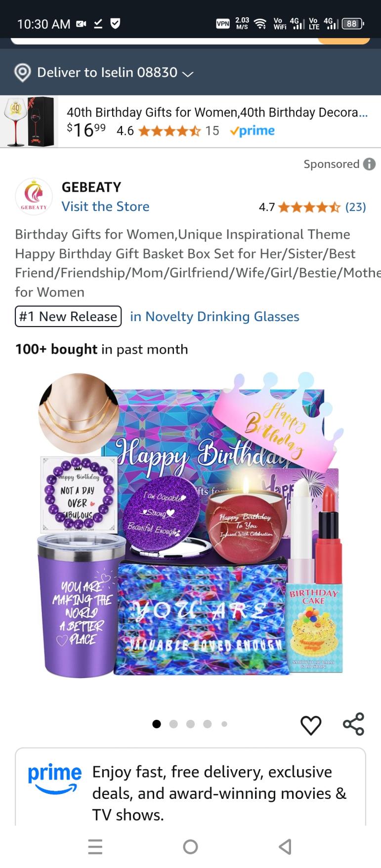The width and height of the screenshot is (381, 868).
Task: Open the 40th Birthday Gifts ad title
Action: point(217,112)
